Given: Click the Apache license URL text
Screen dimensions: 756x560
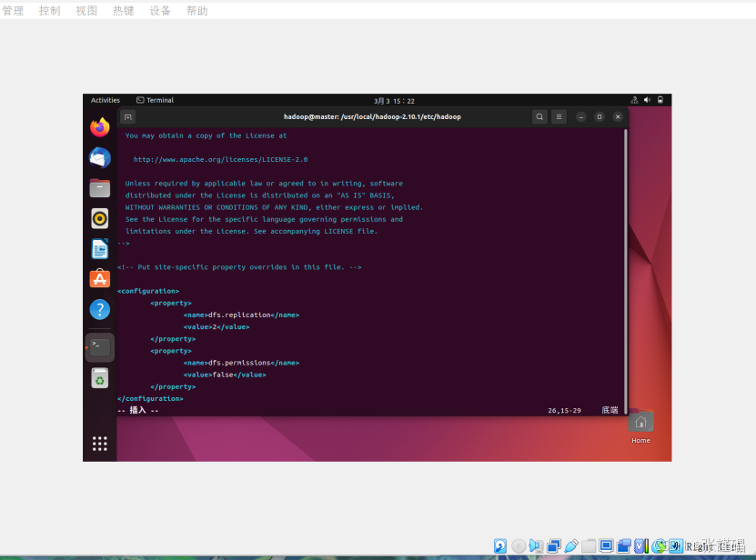Looking at the screenshot, I should [220, 159].
